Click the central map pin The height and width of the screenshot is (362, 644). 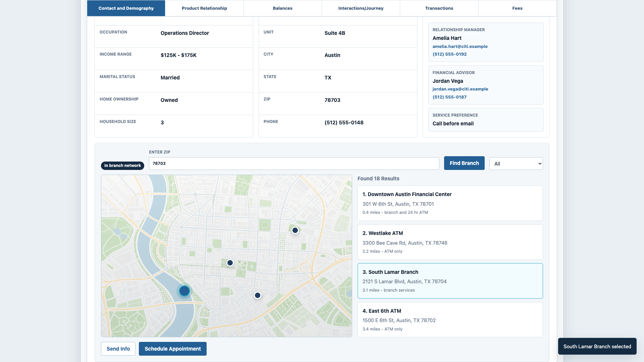230,263
